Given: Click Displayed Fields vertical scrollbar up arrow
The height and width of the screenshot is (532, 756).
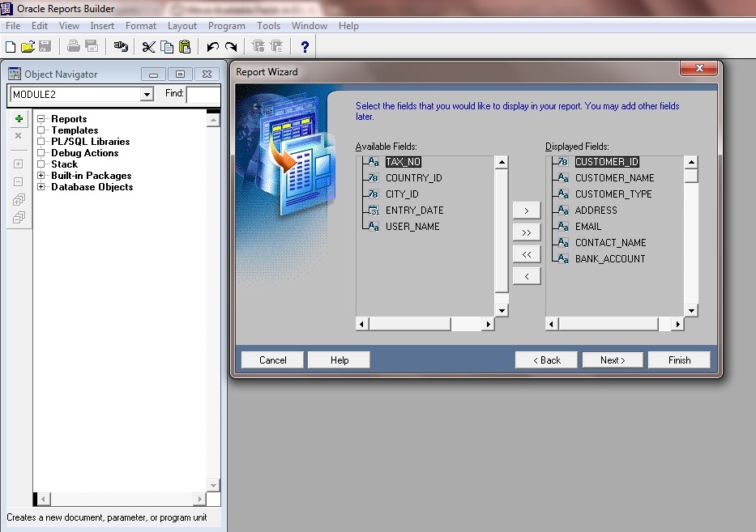Looking at the screenshot, I should coord(691,162).
